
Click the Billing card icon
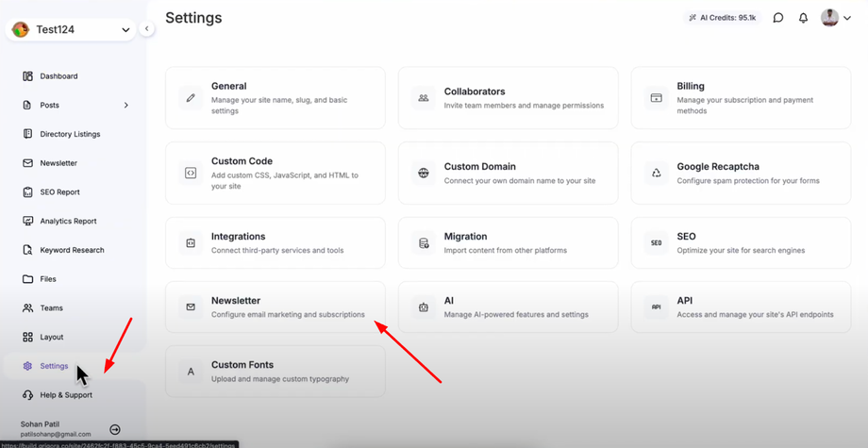(657, 98)
